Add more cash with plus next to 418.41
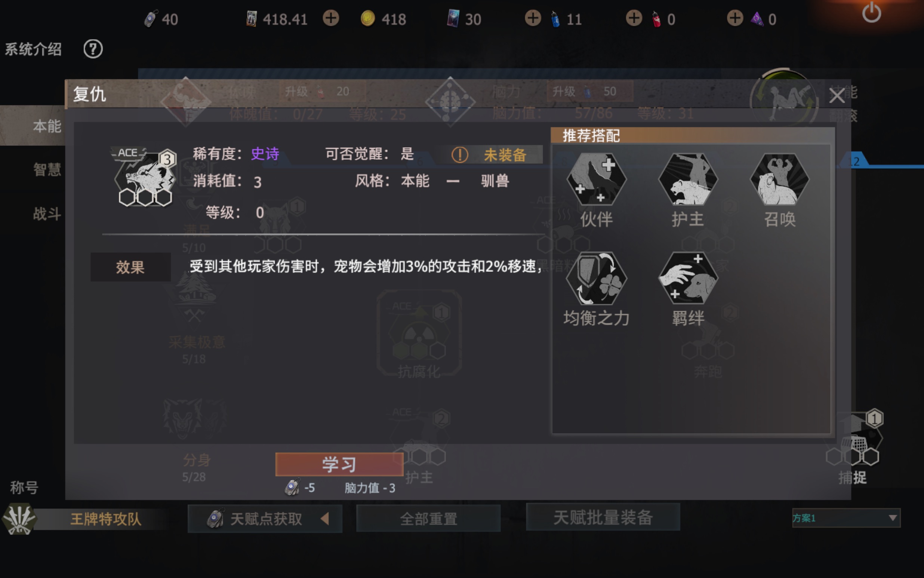Screen dimensions: 924x578 point(330,18)
